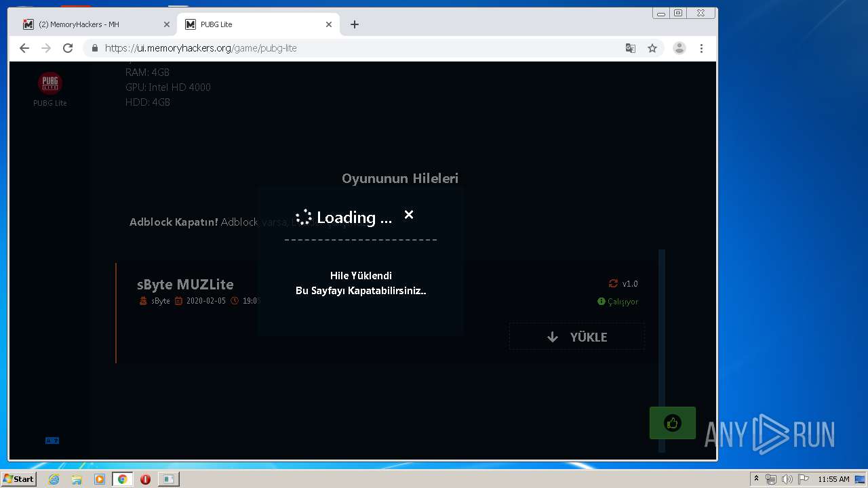
Task: Open Chrome three-dot menu
Action: [x=701, y=48]
